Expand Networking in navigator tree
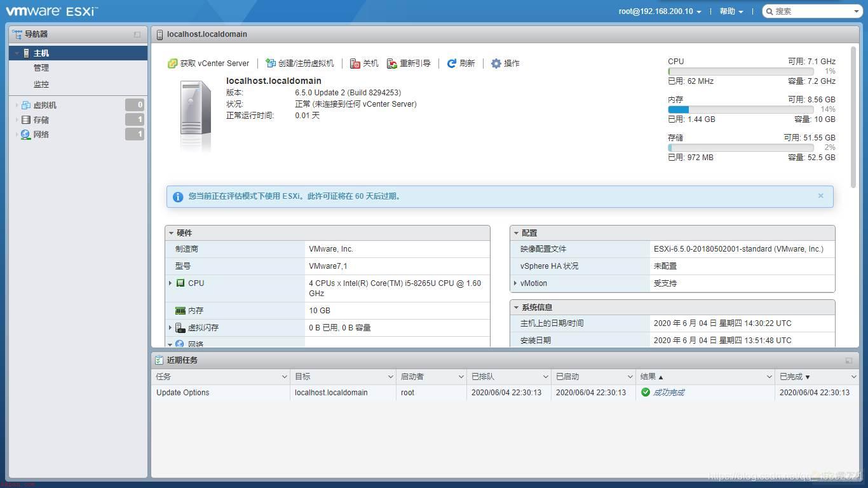The width and height of the screenshot is (868, 488). click(x=17, y=135)
